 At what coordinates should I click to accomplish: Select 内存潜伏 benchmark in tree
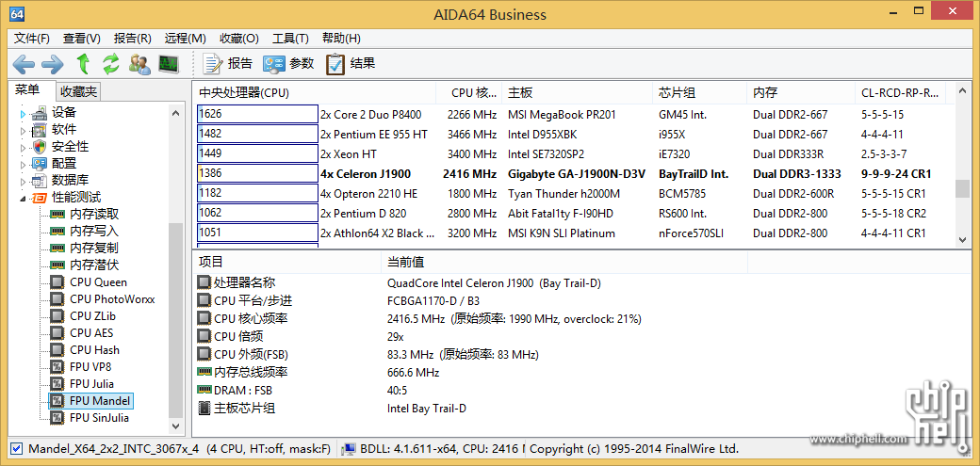93,265
